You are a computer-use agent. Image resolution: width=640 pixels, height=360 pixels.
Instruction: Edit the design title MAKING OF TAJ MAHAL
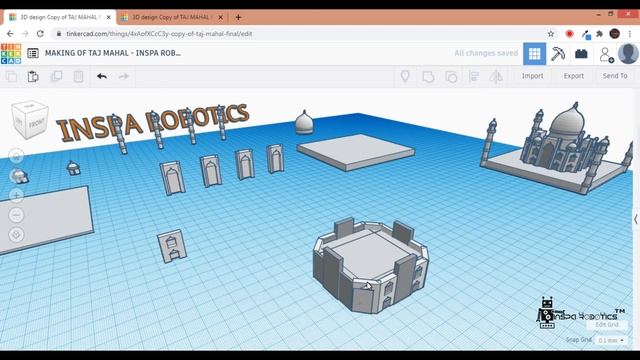pos(113,53)
